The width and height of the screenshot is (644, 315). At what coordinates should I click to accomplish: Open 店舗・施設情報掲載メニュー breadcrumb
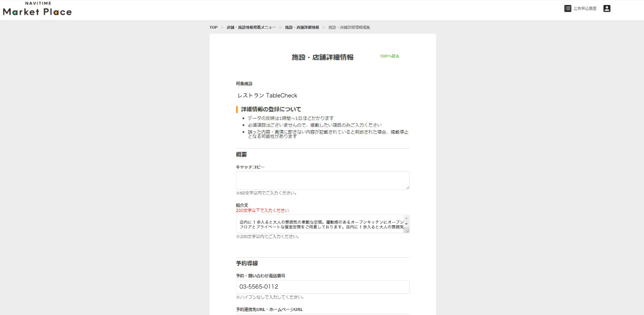point(251,27)
